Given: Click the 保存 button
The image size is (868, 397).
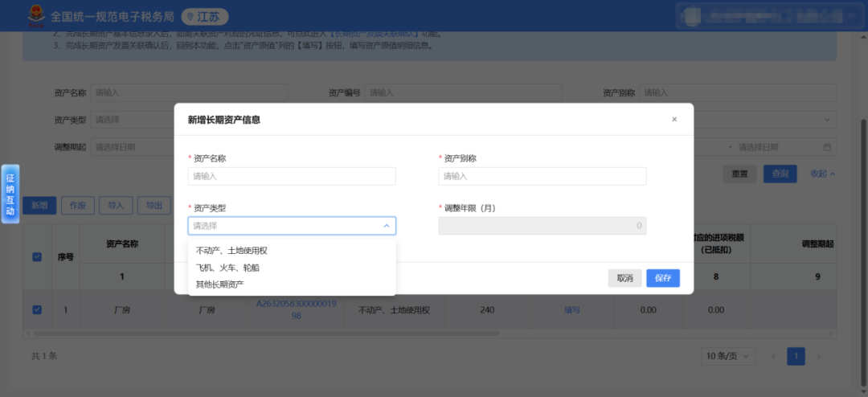Looking at the screenshot, I should tap(662, 278).
